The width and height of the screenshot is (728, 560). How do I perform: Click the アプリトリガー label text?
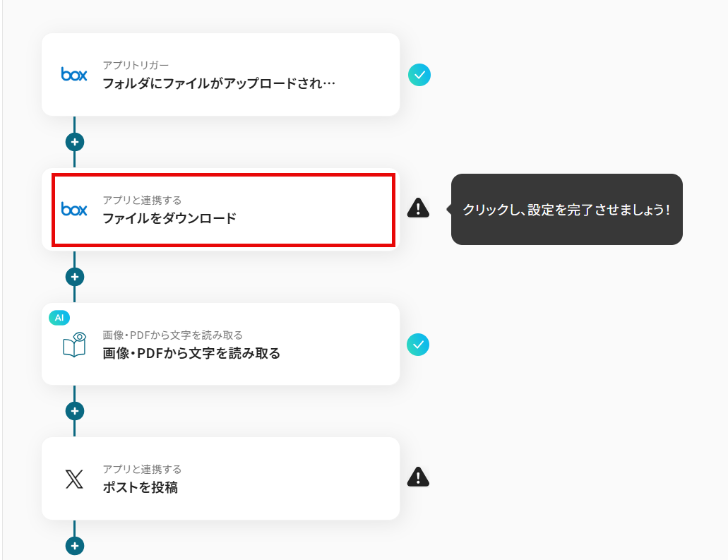click(x=136, y=66)
